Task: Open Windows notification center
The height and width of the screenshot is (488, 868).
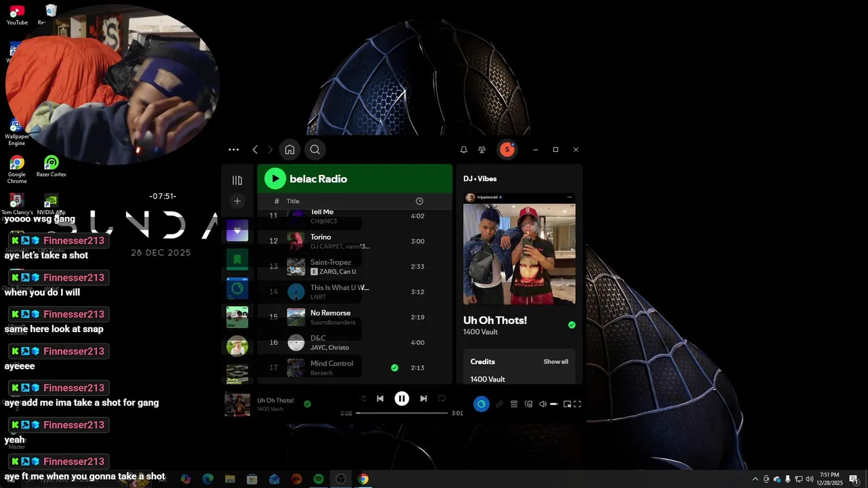Action: 854,479
